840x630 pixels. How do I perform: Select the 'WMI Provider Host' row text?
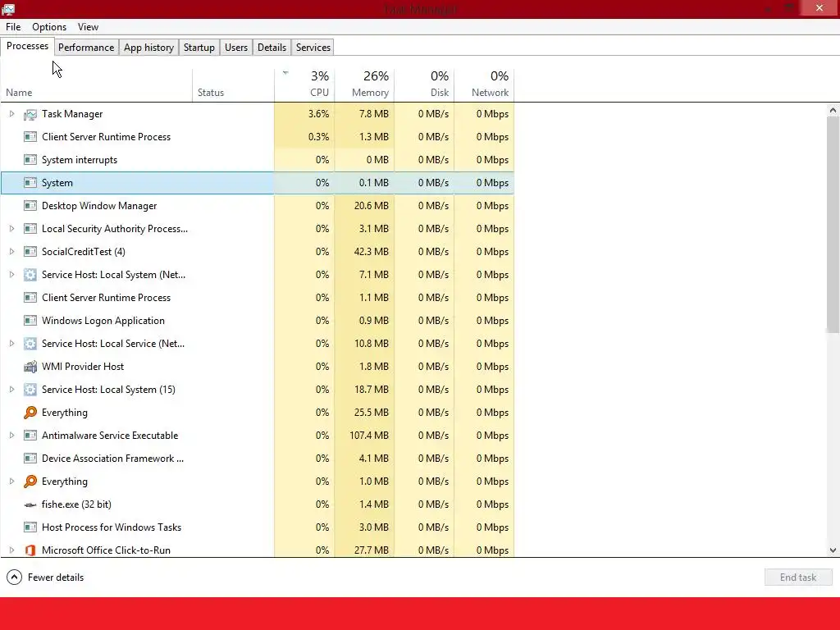point(83,367)
